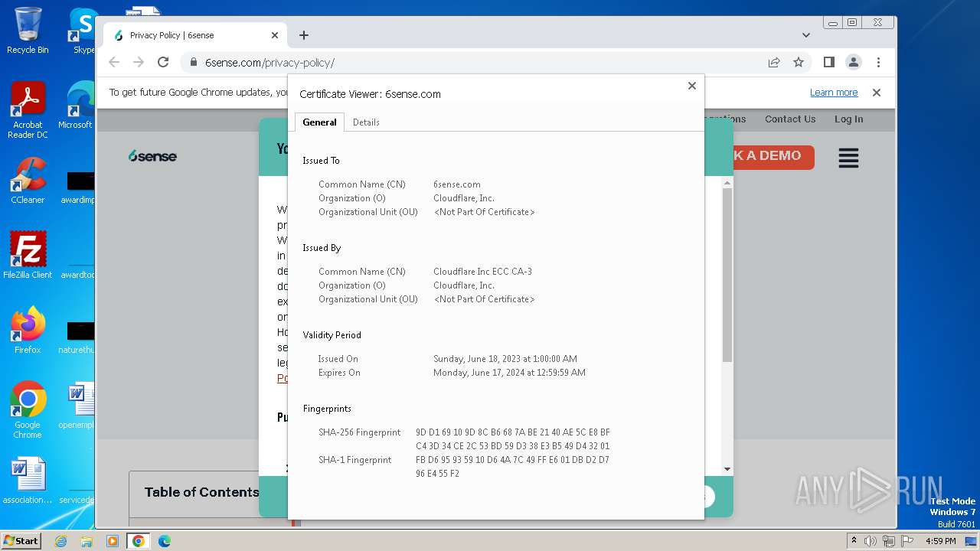Image resolution: width=980 pixels, height=551 pixels.
Task: Click the Contact Us link
Action: (x=790, y=119)
